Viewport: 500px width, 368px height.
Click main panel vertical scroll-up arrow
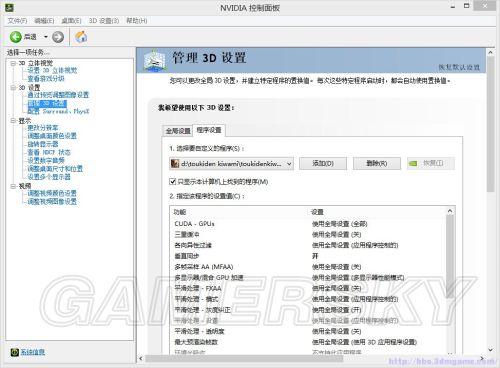coord(490,52)
